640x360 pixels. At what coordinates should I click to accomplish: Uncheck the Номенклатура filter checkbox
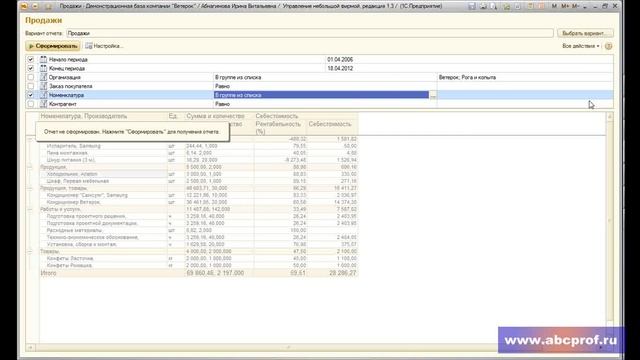tap(31, 95)
